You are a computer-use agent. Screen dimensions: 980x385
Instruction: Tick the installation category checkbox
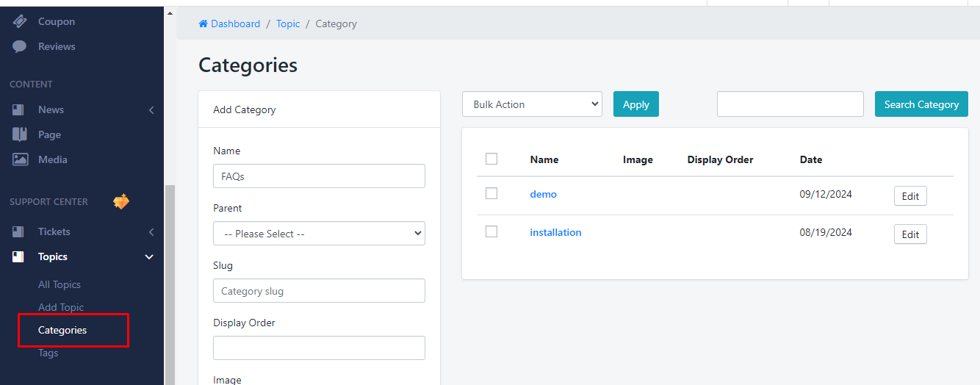[x=491, y=231]
